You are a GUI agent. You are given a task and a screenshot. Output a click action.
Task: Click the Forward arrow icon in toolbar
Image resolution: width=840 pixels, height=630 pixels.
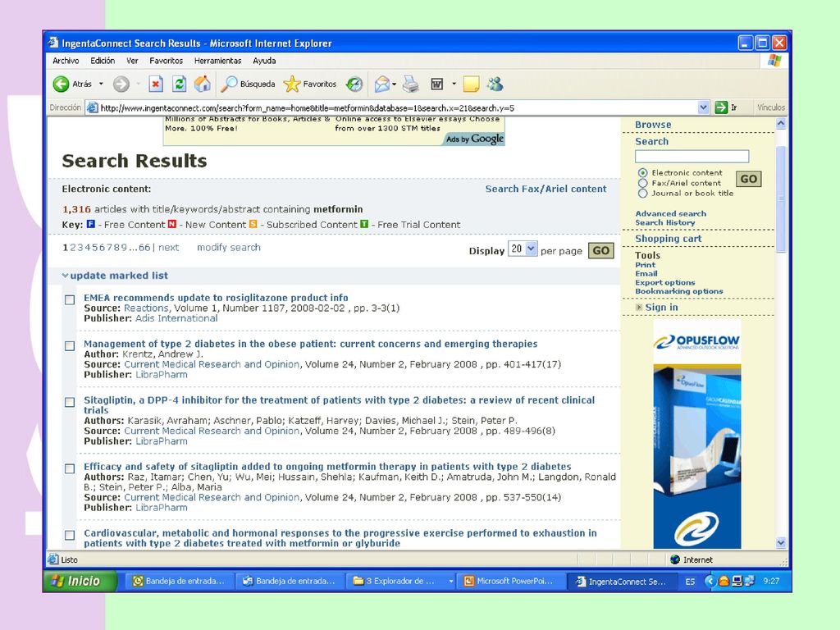[121, 84]
